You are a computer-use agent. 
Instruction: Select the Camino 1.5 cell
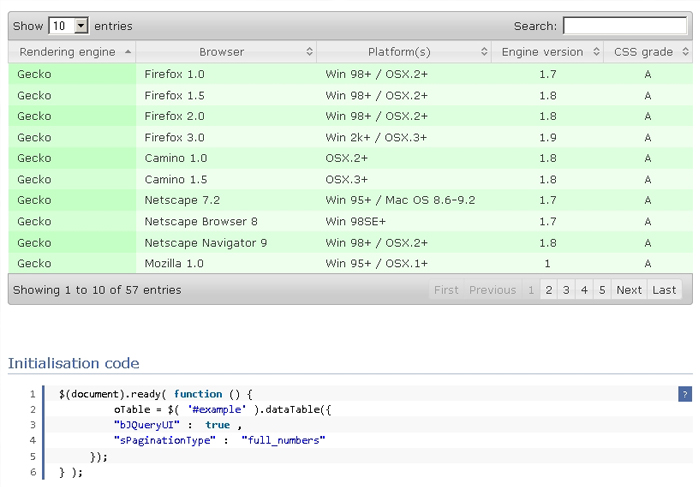tap(226, 179)
